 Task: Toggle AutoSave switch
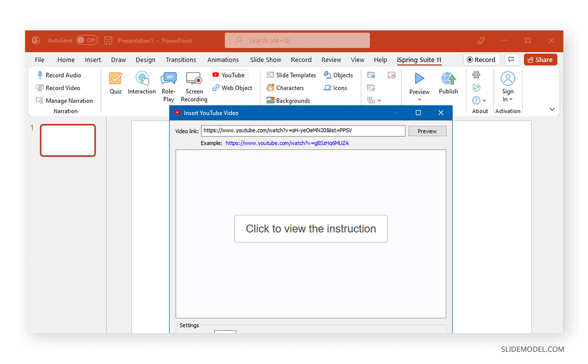pyautogui.click(x=87, y=40)
